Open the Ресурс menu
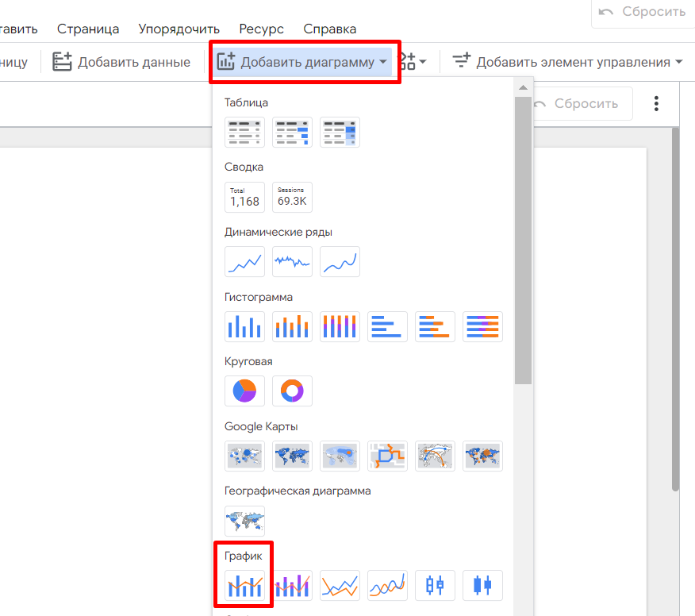This screenshot has height=616, width=695. (261, 29)
